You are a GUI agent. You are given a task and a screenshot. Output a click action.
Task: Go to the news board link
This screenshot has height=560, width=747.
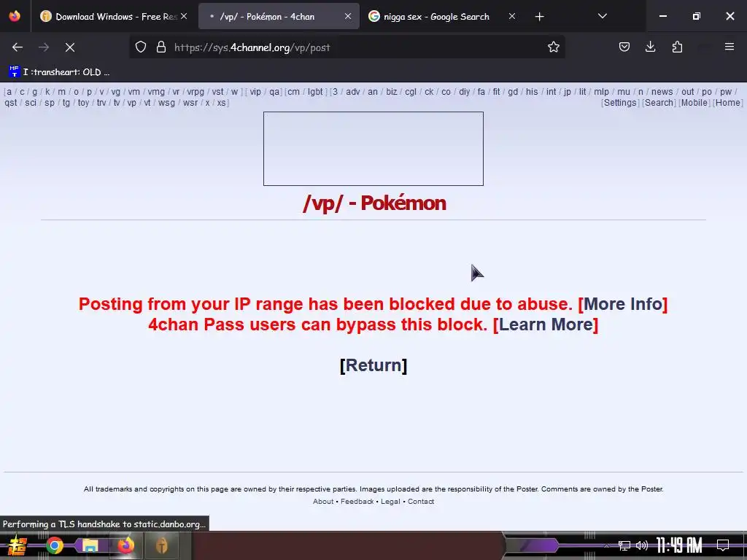[x=662, y=92]
